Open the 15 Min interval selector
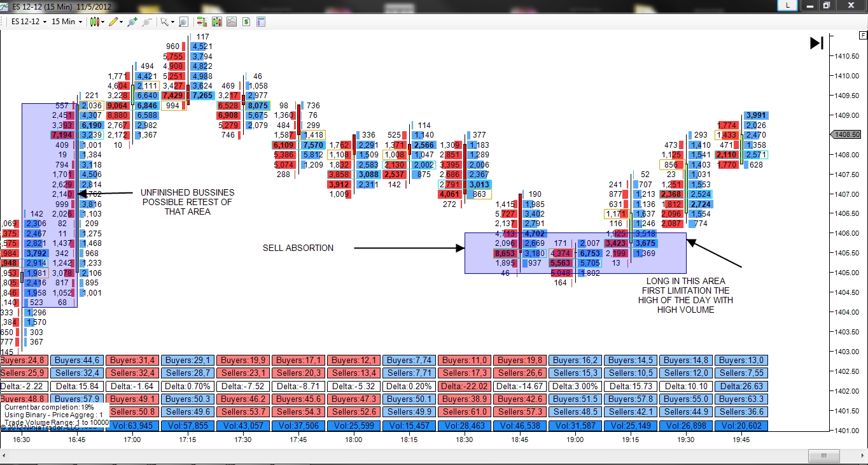The image size is (868, 465). coord(66,22)
